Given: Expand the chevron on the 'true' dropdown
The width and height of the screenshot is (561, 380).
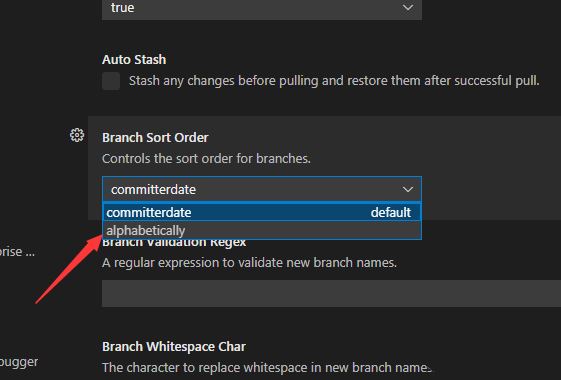Looking at the screenshot, I should [408, 8].
